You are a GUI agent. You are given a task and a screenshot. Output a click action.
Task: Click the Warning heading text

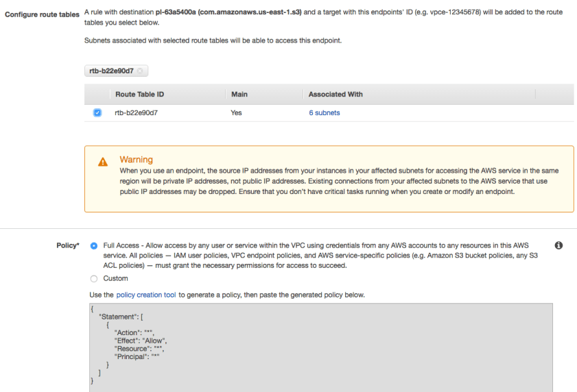136,160
